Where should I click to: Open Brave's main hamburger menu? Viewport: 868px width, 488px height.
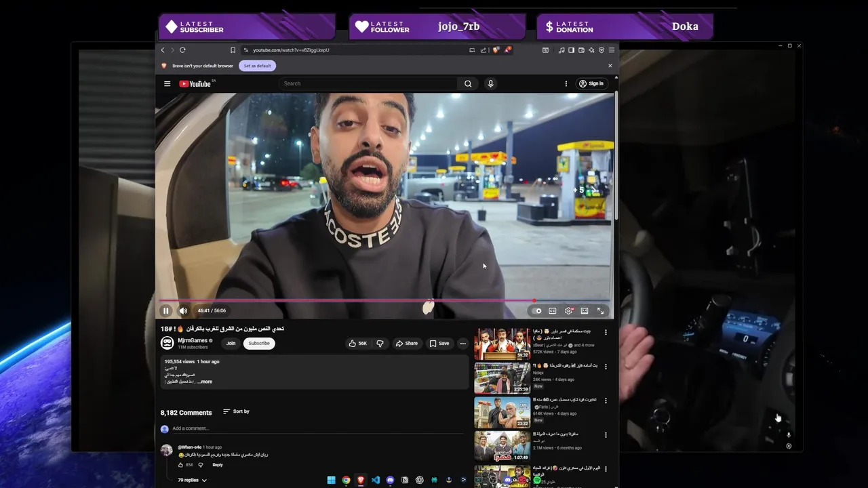pyautogui.click(x=612, y=50)
